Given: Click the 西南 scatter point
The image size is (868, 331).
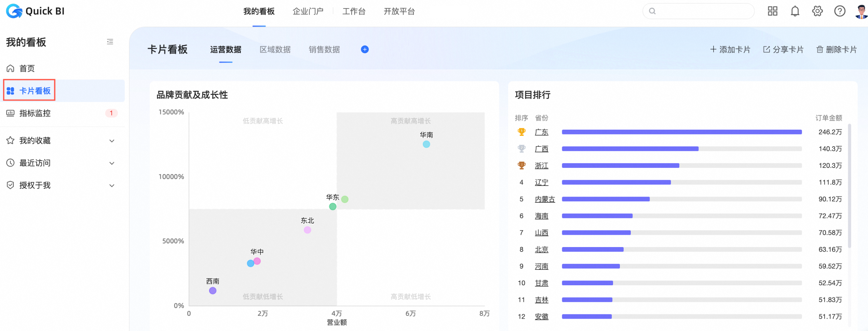Looking at the screenshot, I should pos(213,291).
